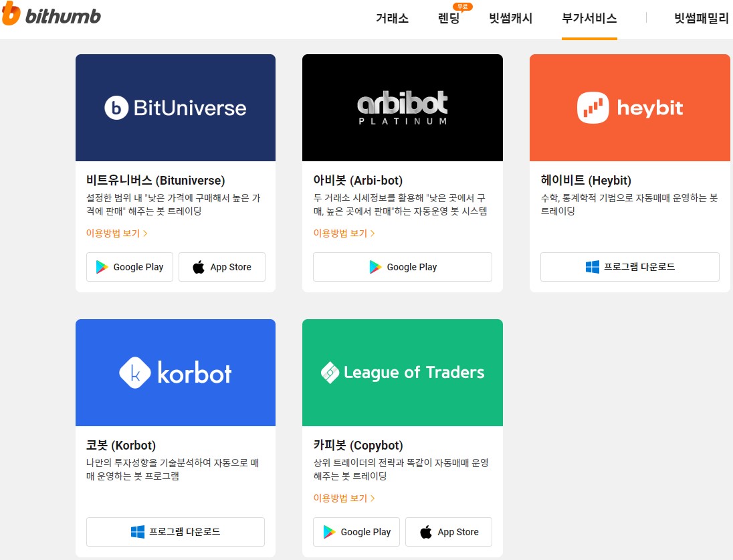Click Copybot description starting 상위 트레이더의
Screen dimensions: 733x560
point(401,469)
